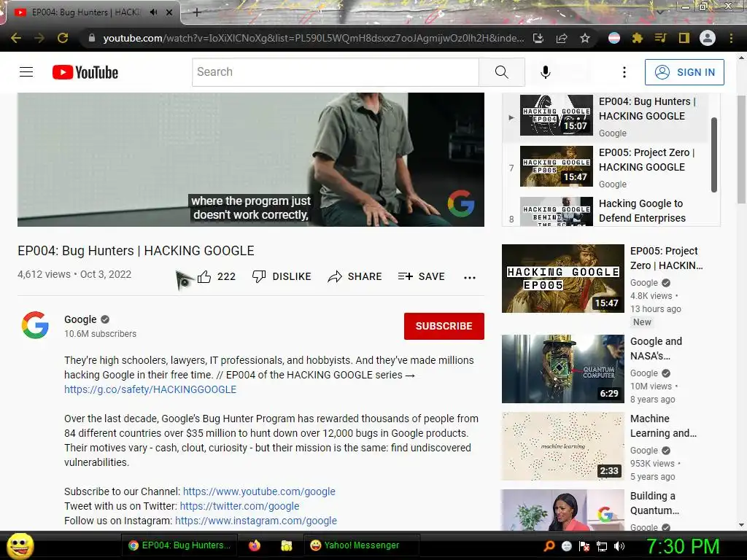Viewport: 747px width, 560px height.
Task: Close the EP004 Bug Hunters tab
Action: [x=169, y=12]
